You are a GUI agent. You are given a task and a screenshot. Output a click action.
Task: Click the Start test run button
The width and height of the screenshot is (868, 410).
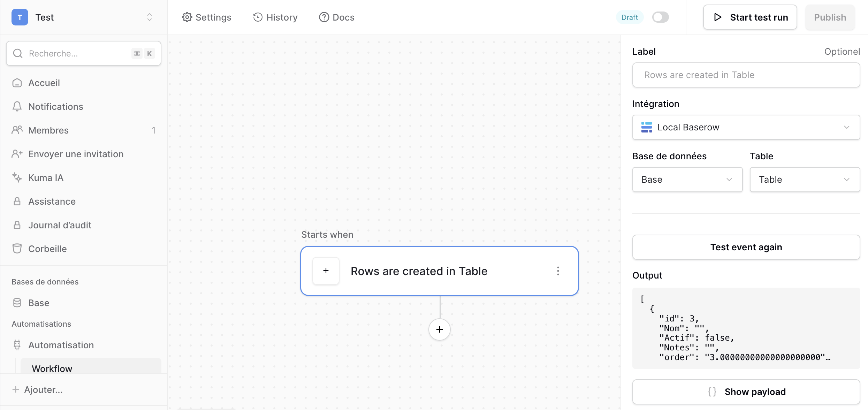click(x=750, y=17)
